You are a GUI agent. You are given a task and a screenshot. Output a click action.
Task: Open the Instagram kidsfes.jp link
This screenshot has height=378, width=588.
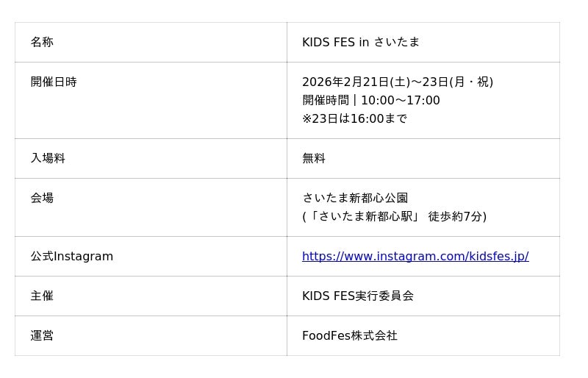[x=415, y=257]
